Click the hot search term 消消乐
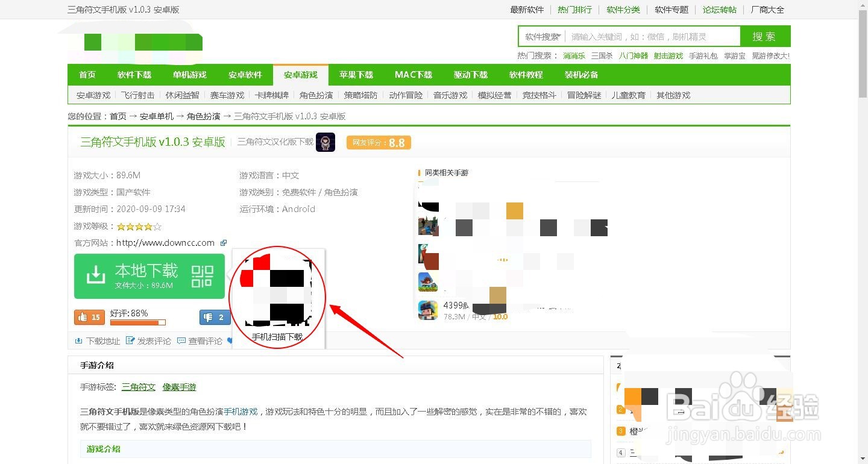The width and height of the screenshot is (868, 464). (574, 55)
